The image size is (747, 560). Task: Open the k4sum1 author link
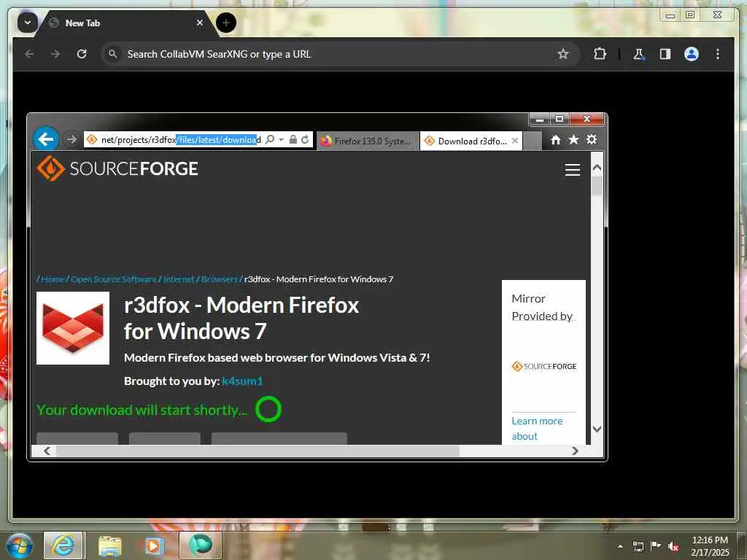(242, 381)
